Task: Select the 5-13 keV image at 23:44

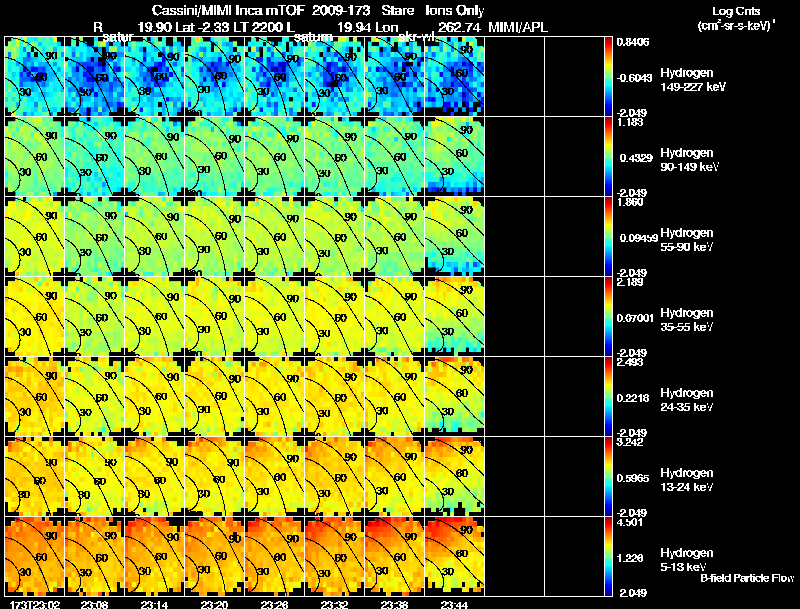Action: 454,557
